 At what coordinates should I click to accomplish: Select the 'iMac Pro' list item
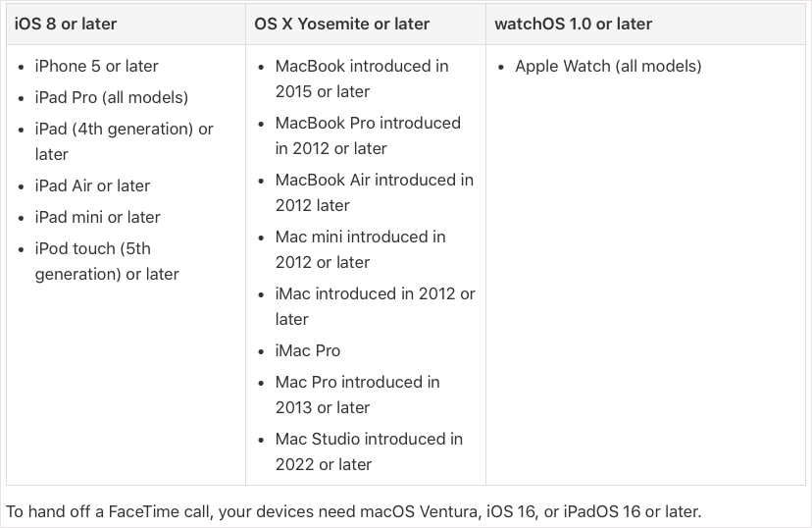308,350
